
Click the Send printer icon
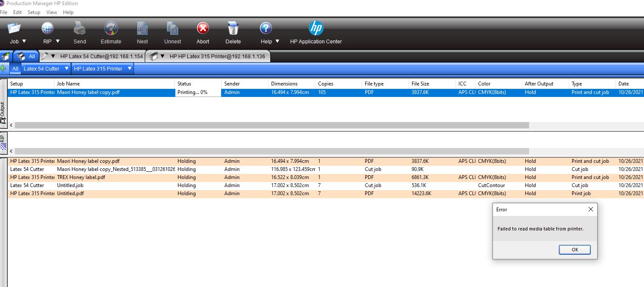point(80,28)
